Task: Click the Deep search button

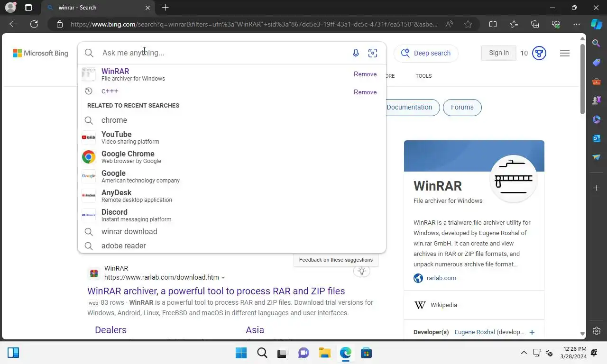Action: [426, 53]
